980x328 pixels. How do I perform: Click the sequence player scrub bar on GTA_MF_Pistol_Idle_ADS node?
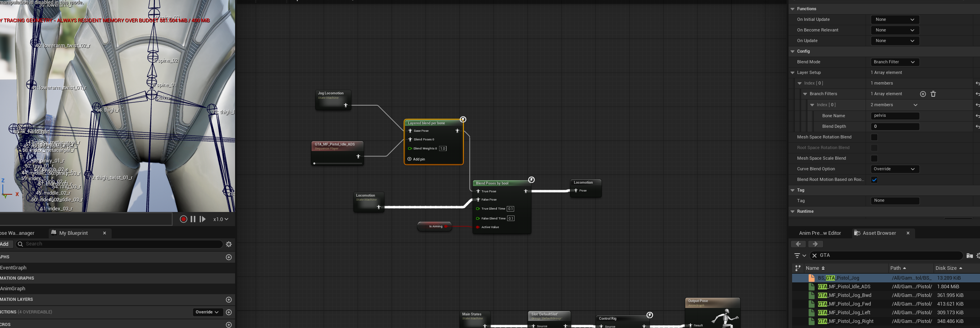(x=337, y=163)
